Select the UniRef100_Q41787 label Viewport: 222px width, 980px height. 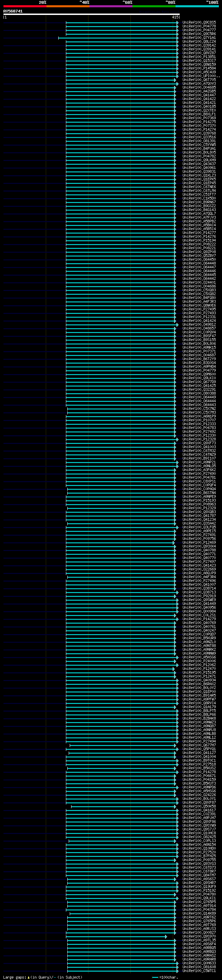pyautogui.click(x=199, y=516)
